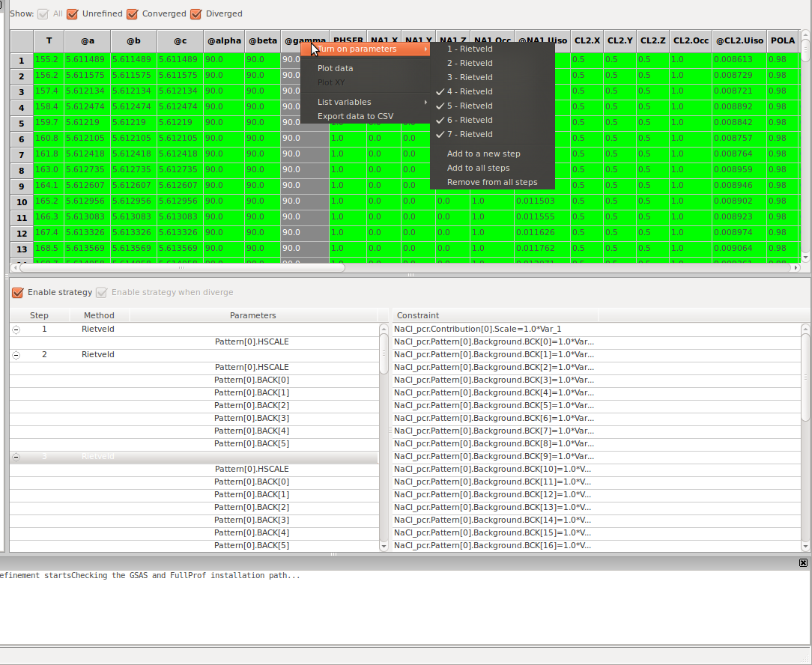Open Turn on parameters submenu

[366, 49]
